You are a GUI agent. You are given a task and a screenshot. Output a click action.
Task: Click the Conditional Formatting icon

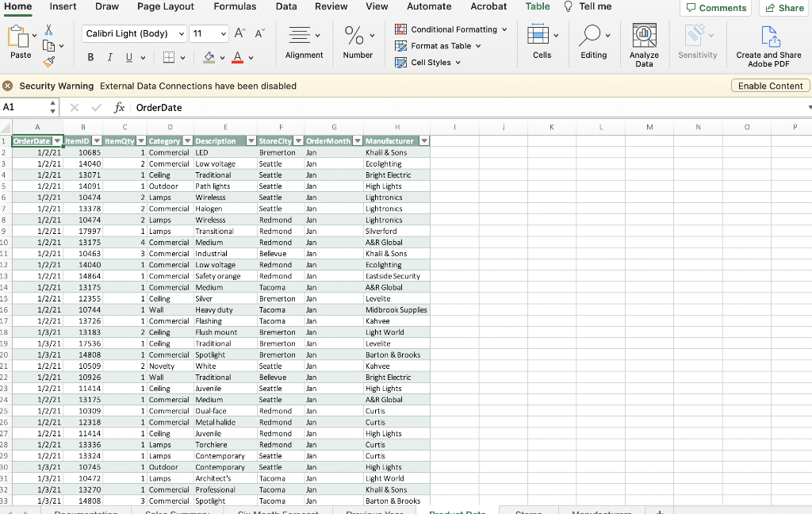coord(400,29)
